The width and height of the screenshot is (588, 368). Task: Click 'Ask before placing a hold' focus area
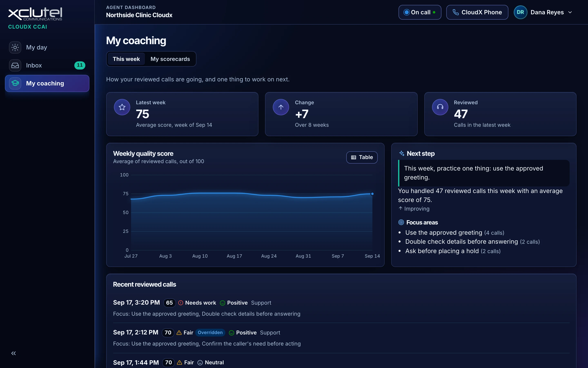453,251
